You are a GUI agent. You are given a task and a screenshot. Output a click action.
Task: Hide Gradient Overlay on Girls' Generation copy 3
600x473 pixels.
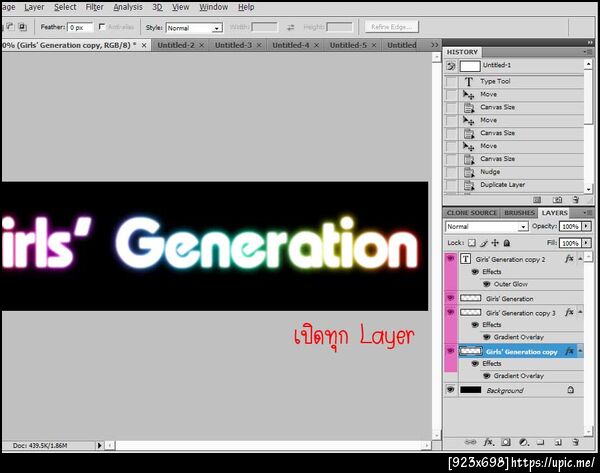[486, 337]
